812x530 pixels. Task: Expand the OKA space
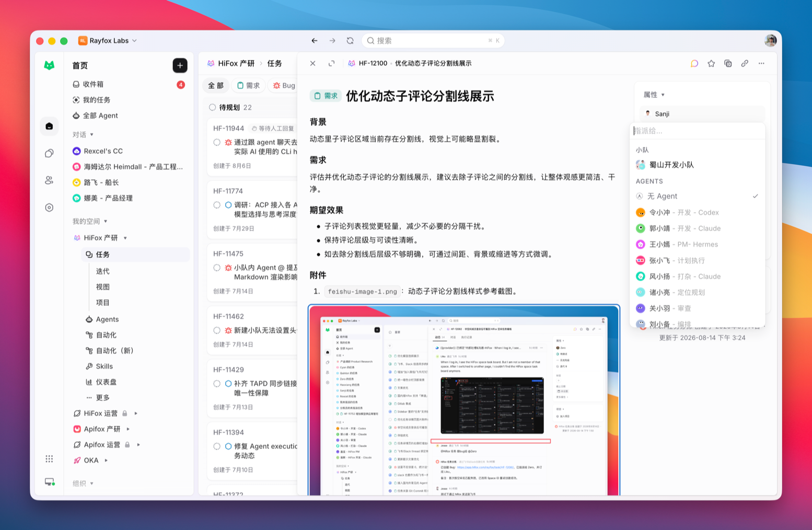[x=106, y=460]
